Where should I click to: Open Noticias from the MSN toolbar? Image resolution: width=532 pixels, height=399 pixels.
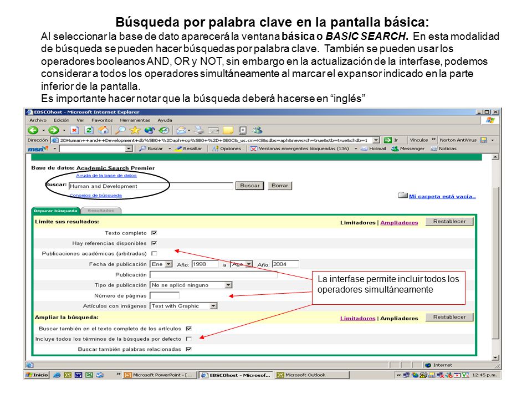click(x=444, y=149)
